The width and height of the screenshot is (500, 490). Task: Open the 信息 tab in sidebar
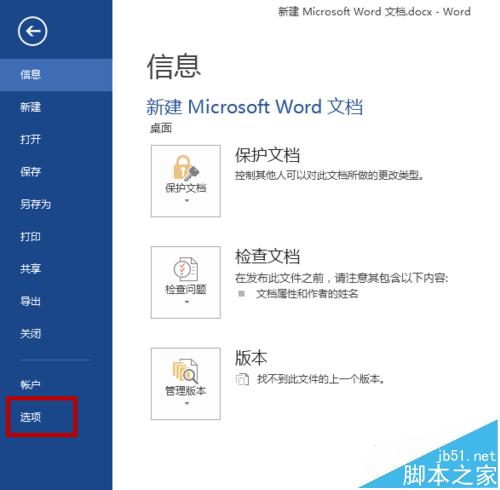[56, 75]
